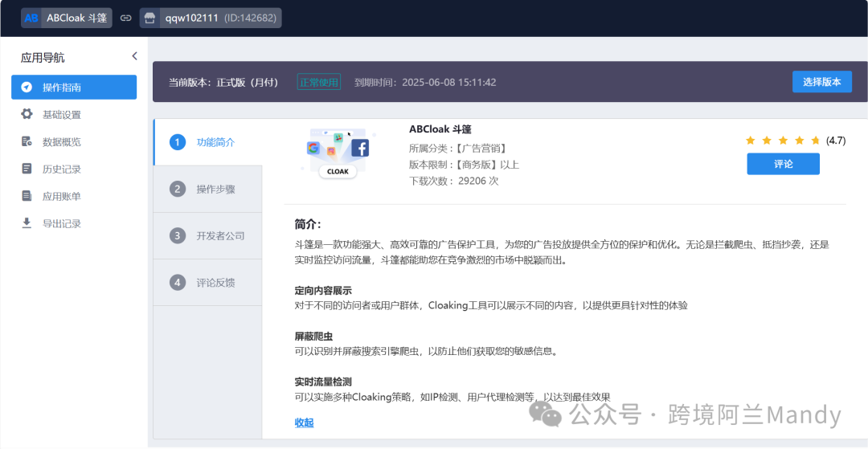Click the third rating star
Viewport: 868px width, 449px height.
coord(783,140)
